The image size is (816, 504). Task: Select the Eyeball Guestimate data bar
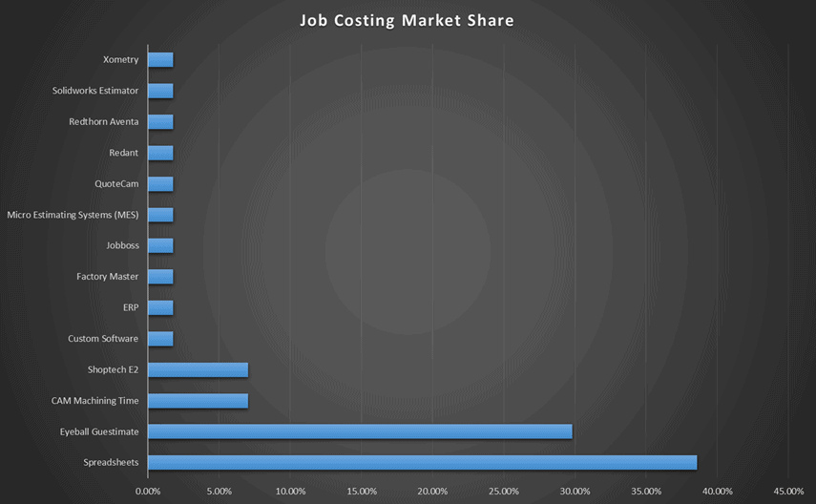[x=360, y=431]
